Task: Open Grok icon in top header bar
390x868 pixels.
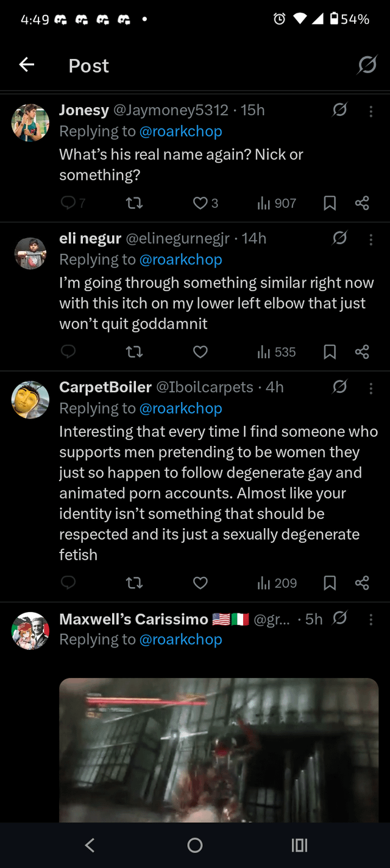Action: pyautogui.click(x=367, y=65)
